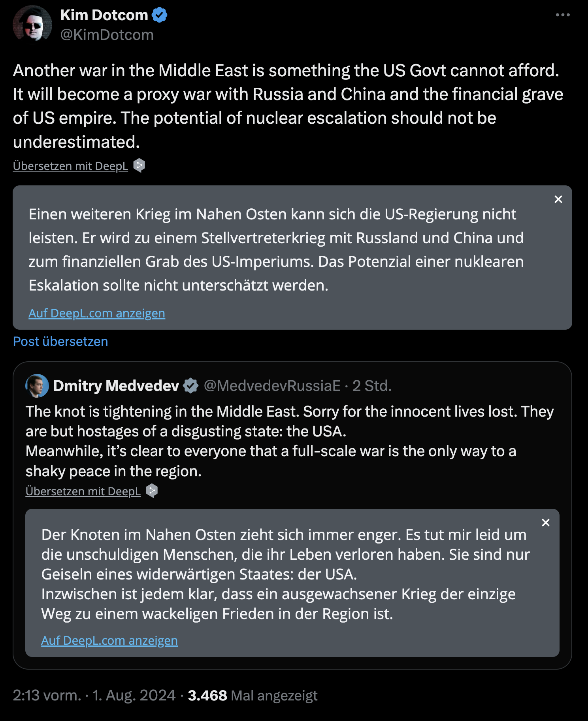
Task: Click "Übersetzen mit DeepL" in the quoted post
Action: pos(83,491)
